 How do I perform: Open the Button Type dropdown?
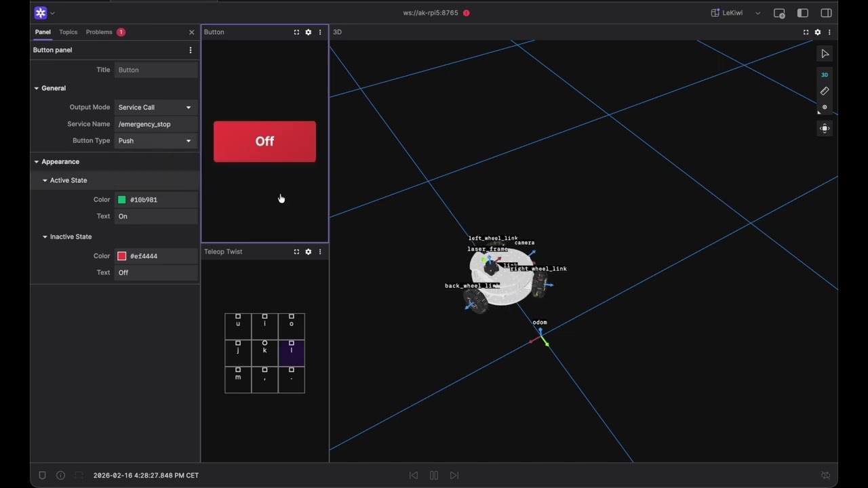point(156,141)
